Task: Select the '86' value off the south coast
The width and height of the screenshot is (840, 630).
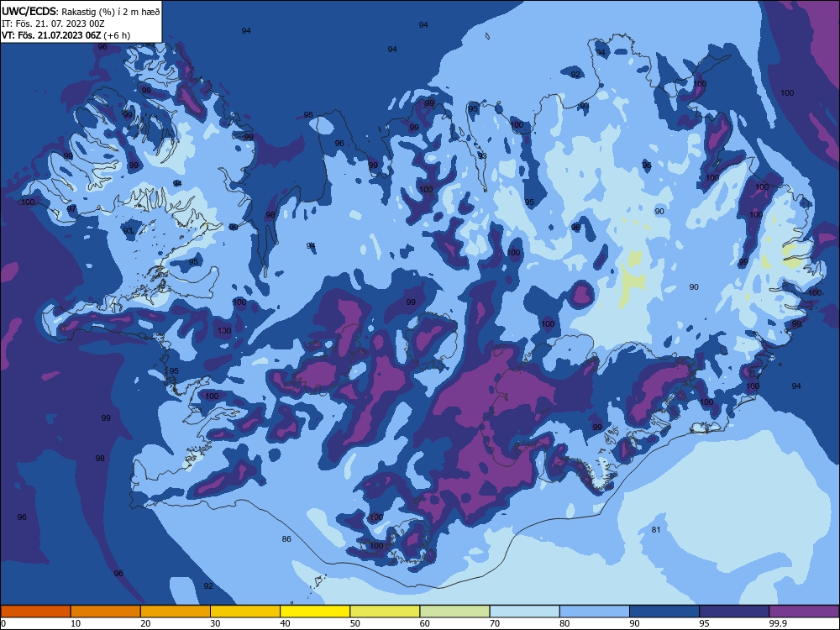Action: (286, 539)
